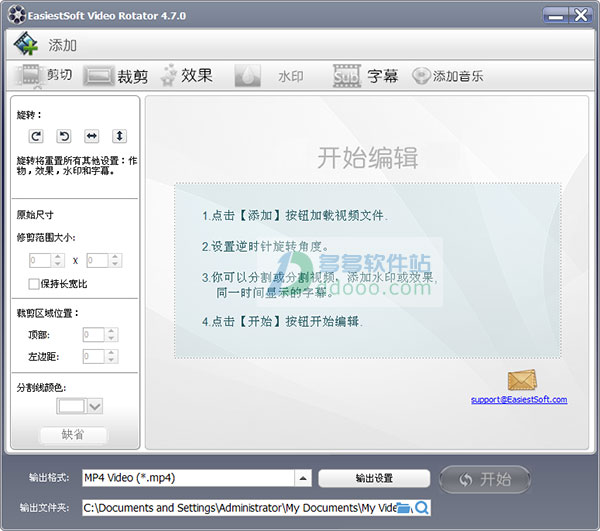Expand the split line color dropdown
Image resolution: width=600 pixels, height=531 pixels.
pyautogui.click(x=95, y=406)
